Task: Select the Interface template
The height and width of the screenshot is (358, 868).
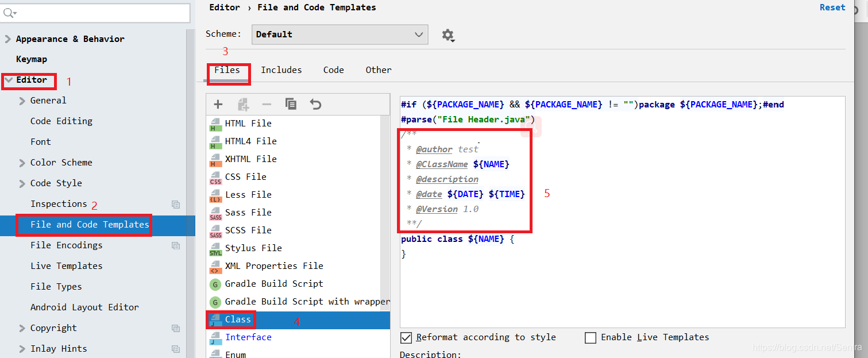Action: coord(298,337)
